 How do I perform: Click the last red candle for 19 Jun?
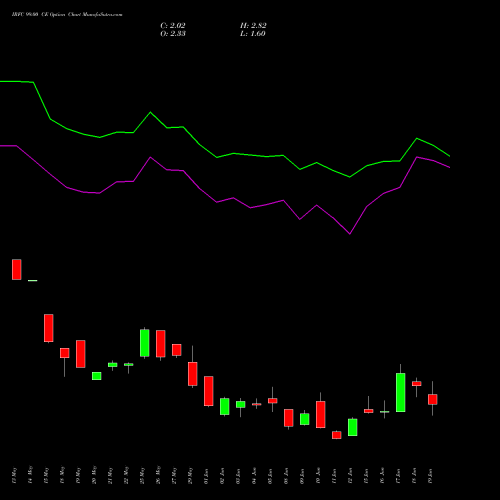coord(433,399)
